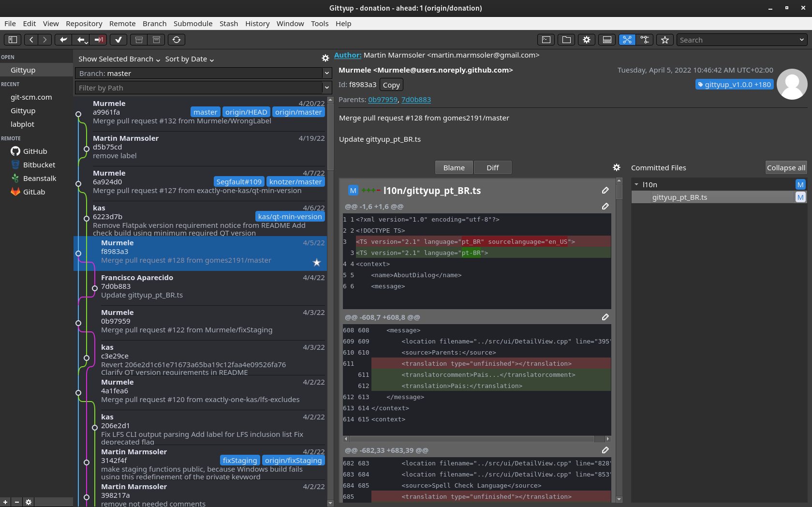
Task: Open the Tools menu
Action: (320, 23)
